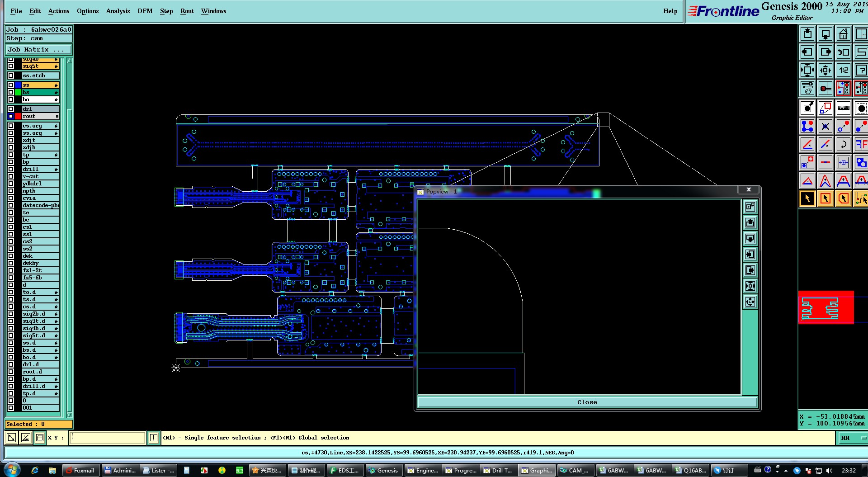This screenshot has width=868, height=477.
Task: Click the zoom in contracting arrows icon
Action: (x=826, y=70)
